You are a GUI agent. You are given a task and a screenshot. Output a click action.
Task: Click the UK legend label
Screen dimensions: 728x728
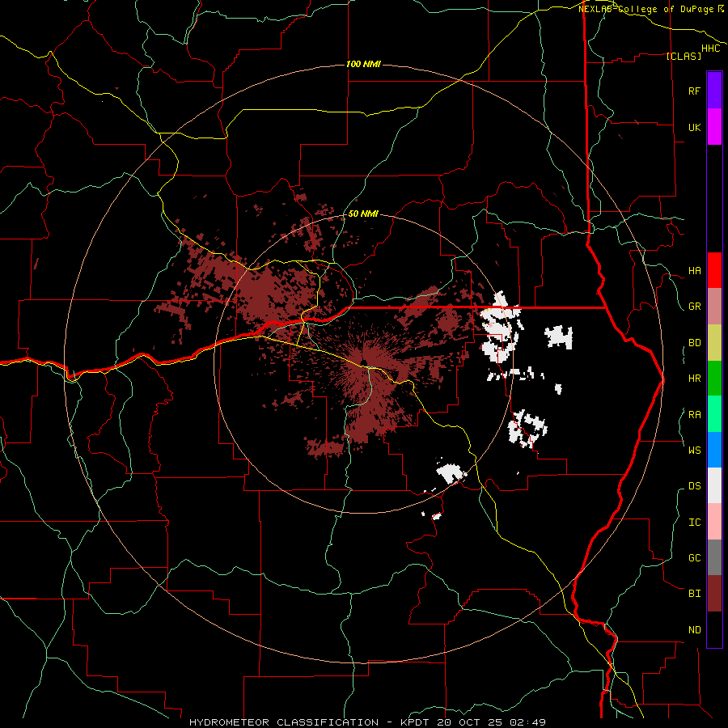694,127
